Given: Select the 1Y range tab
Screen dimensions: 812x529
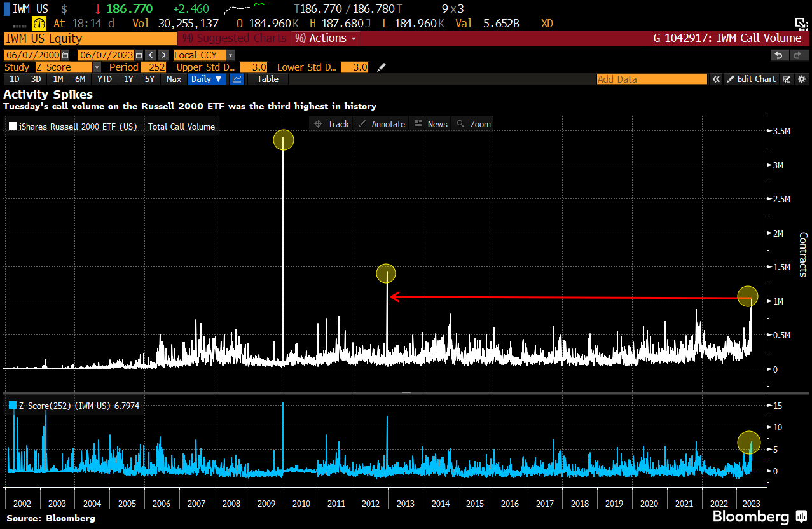Looking at the screenshot, I should [128, 79].
